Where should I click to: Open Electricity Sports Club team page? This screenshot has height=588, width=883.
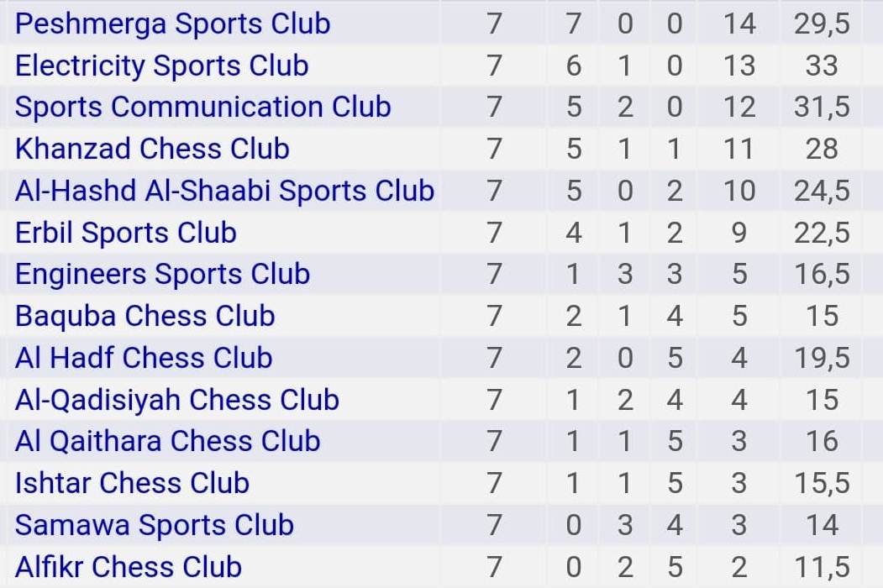point(161,66)
